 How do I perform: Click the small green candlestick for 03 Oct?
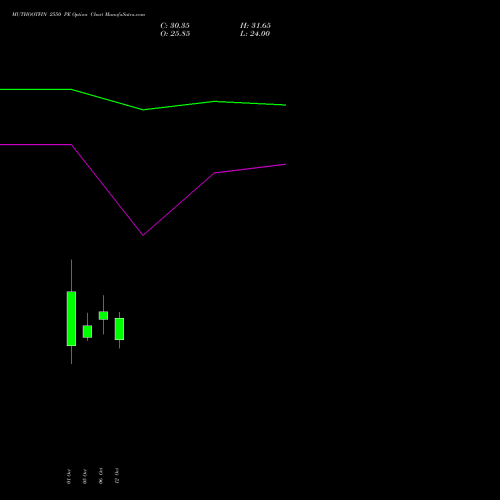pyautogui.click(x=87, y=331)
